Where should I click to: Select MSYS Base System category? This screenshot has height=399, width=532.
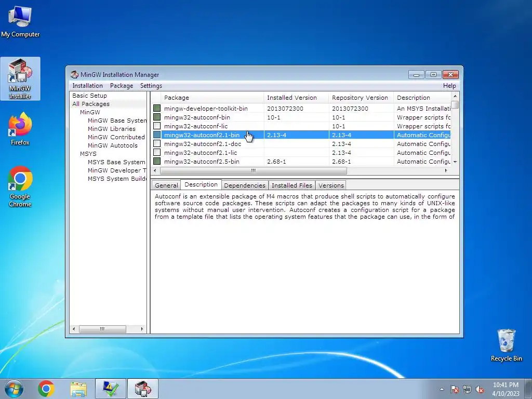(116, 162)
